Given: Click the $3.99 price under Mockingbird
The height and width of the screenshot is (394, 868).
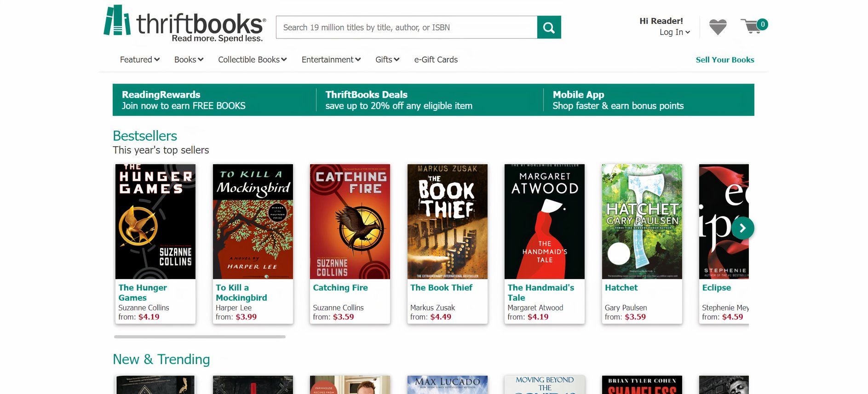Looking at the screenshot, I should (x=246, y=317).
